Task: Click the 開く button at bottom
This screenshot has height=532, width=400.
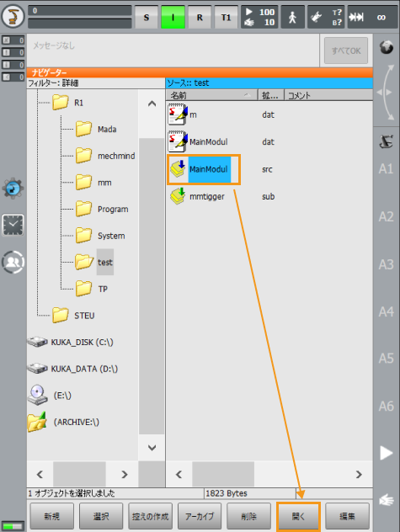Action: coord(298,516)
